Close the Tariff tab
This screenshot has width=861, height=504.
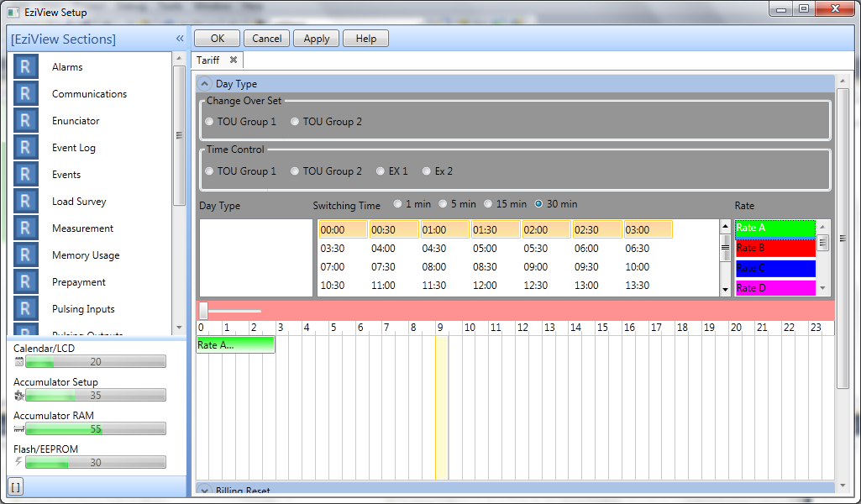pos(234,60)
